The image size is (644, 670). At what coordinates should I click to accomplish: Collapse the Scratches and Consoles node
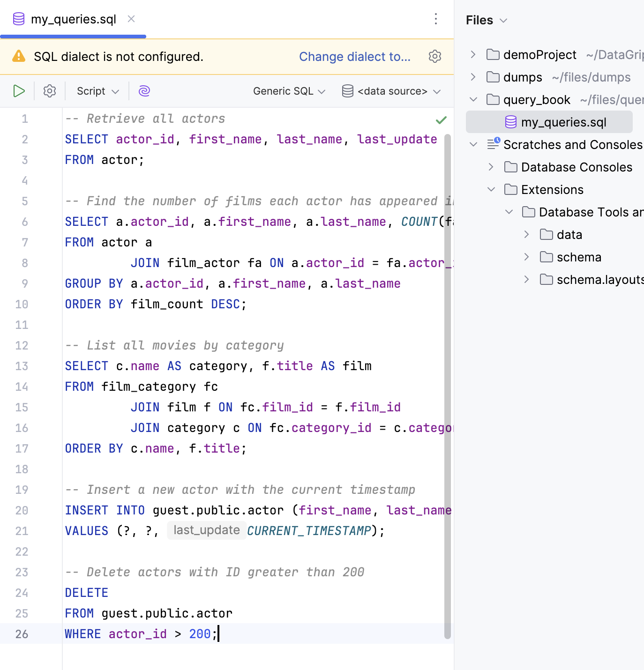473,144
